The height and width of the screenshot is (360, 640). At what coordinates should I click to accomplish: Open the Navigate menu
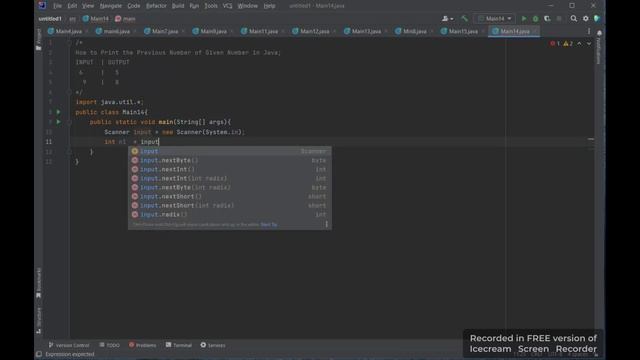click(111, 6)
